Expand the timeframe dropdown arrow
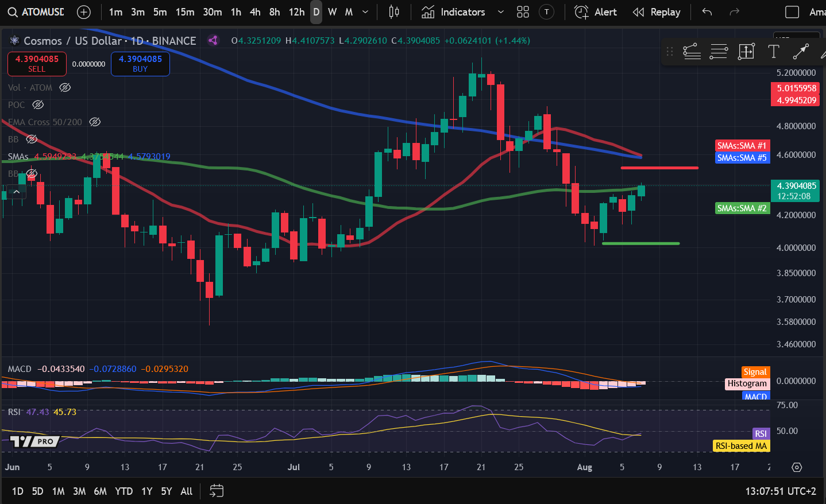 pyautogui.click(x=365, y=12)
